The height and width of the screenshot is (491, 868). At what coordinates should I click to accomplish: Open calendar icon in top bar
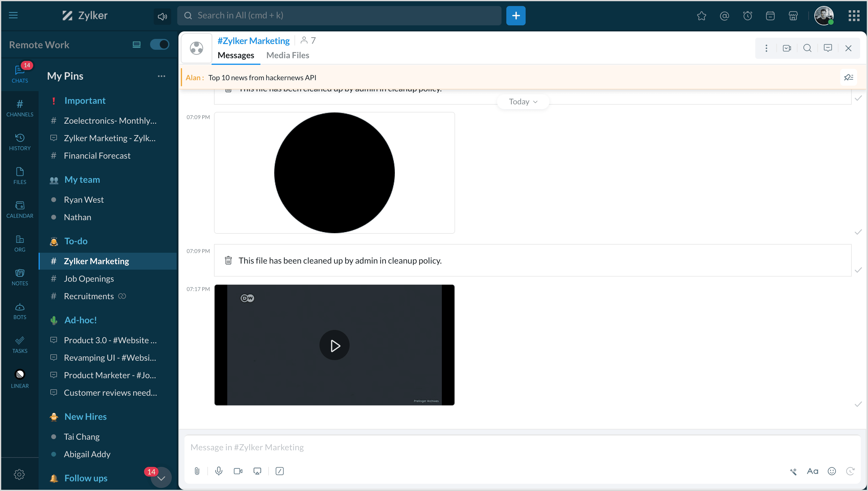tap(770, 16)
